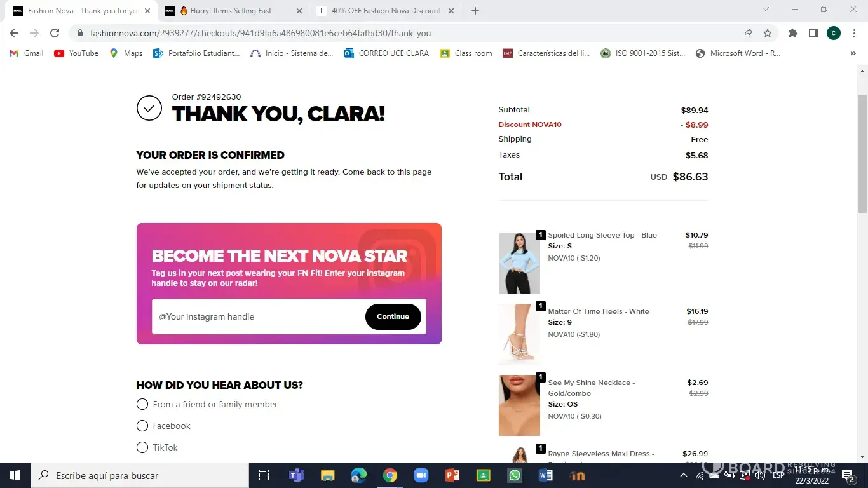Show more bookmarks with the double chevron
The width and height of the screenshot is (868, 488).
[853, 53]
